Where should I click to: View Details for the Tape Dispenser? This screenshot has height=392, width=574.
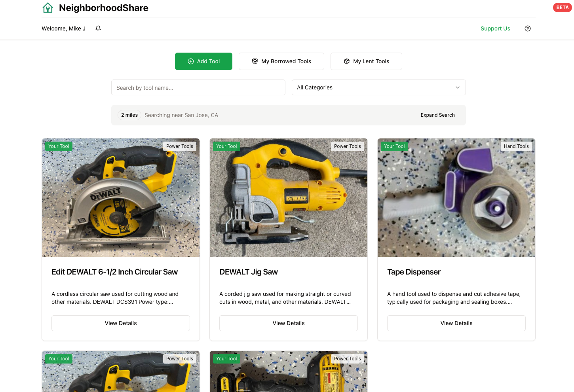click(456, 323)
